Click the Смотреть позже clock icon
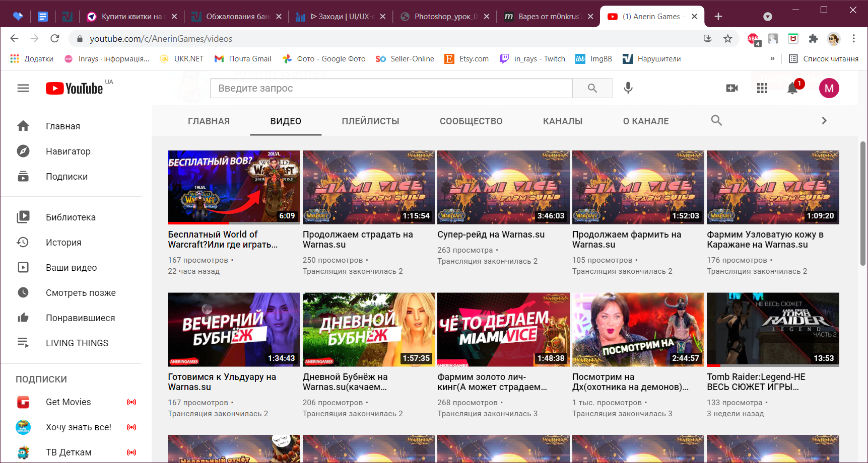This screenshot has width=868, height=463. [23, 292]
